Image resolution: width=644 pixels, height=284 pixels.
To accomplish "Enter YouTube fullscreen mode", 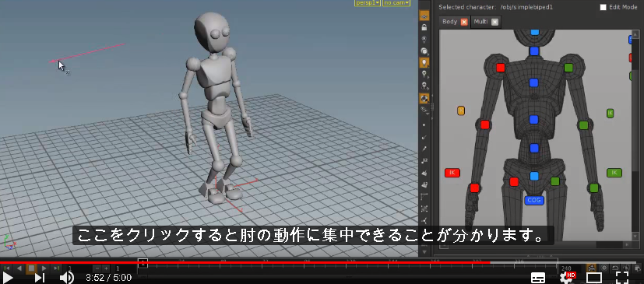I will [622, 278].
